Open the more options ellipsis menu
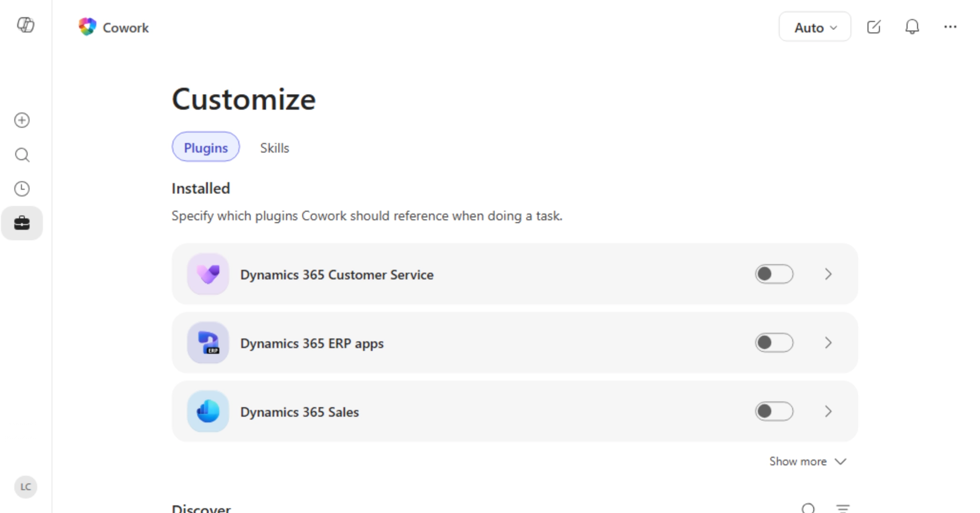The width and height of the screenshot is (980, 513). 950,27
